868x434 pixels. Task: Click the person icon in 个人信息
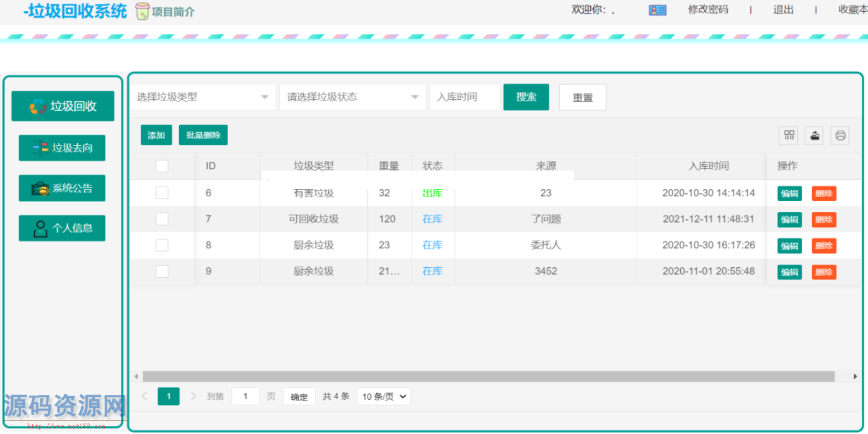pyautogui.click(x=40, y=228)
